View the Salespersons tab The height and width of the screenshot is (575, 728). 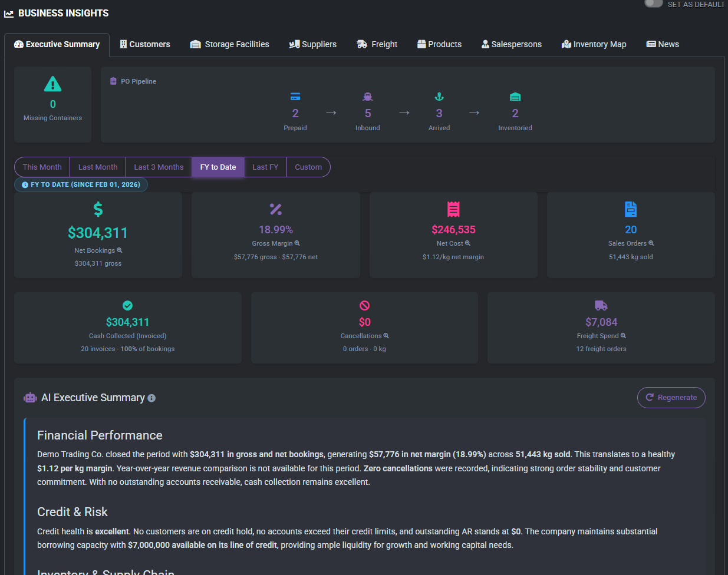point(511,45)
